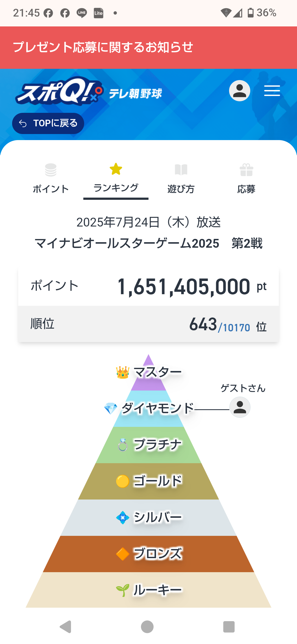
Task: Tap the crown icon beside マスター
Action: point(123,372)
